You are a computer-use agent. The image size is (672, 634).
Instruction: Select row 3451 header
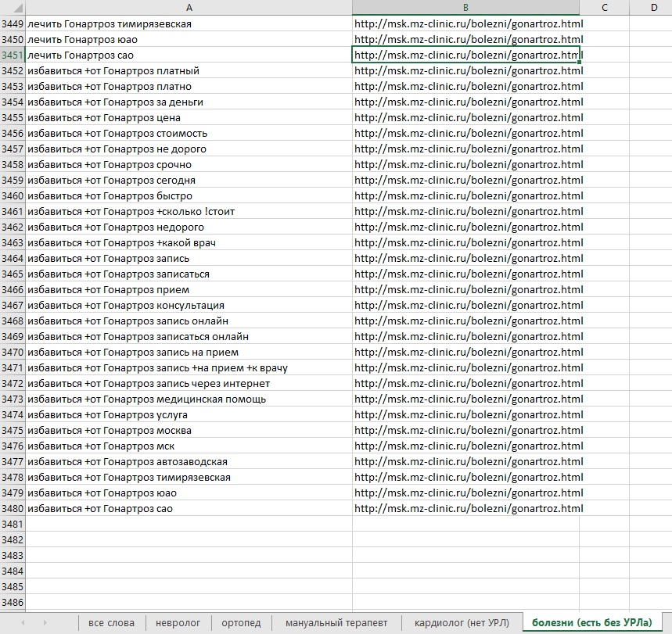point(13,55)
